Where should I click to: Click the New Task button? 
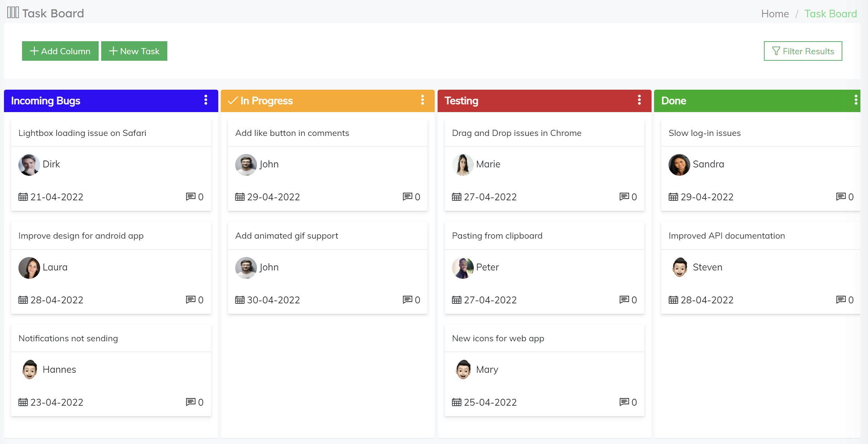pyautogui.click(x=134, y=51)
